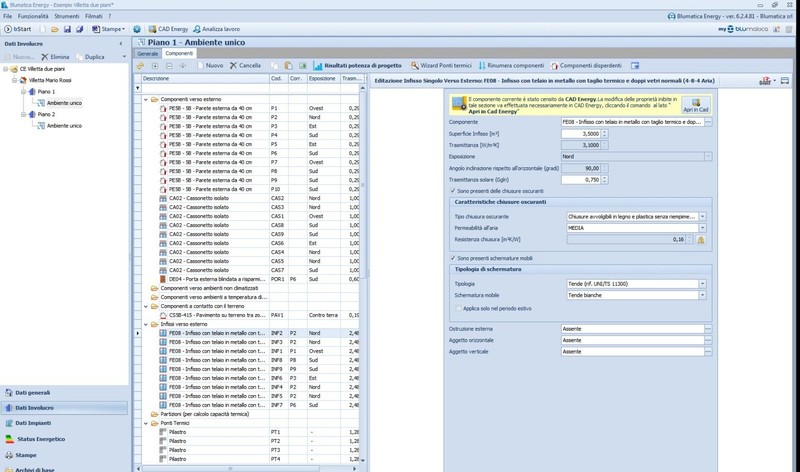Image resolution: width=800 pixels, height=472 pixels.
Task: Launch CAD Energy from the toolbar
Action: 168,29
